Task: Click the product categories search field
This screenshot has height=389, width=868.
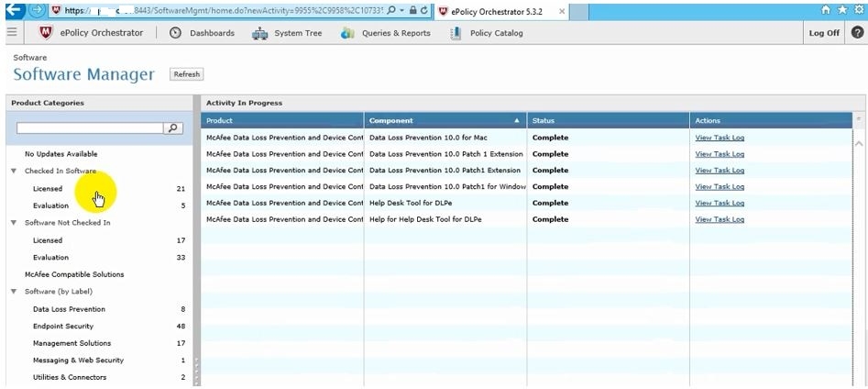Action: (89, 128)
